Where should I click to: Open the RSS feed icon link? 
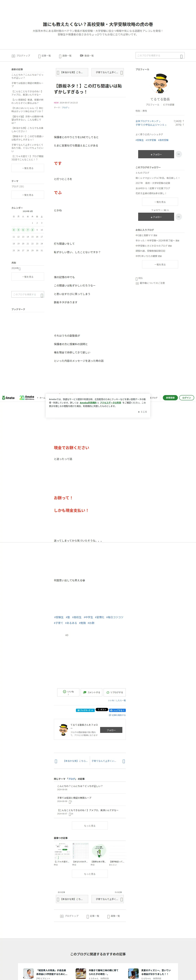tap(139, 278)
